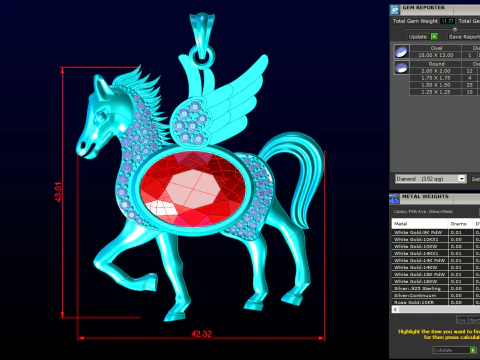Select the Rose Gold:10KR row
The width and height of the screenshot is (480, 360).
tap(436, 302)
